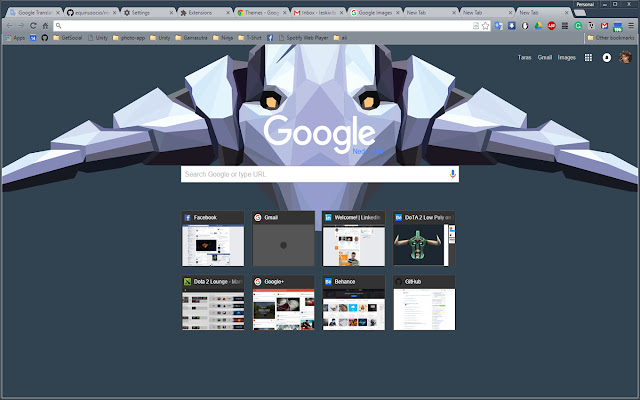
Task: Start voice search with microphone icon
Action: [452, 174]
